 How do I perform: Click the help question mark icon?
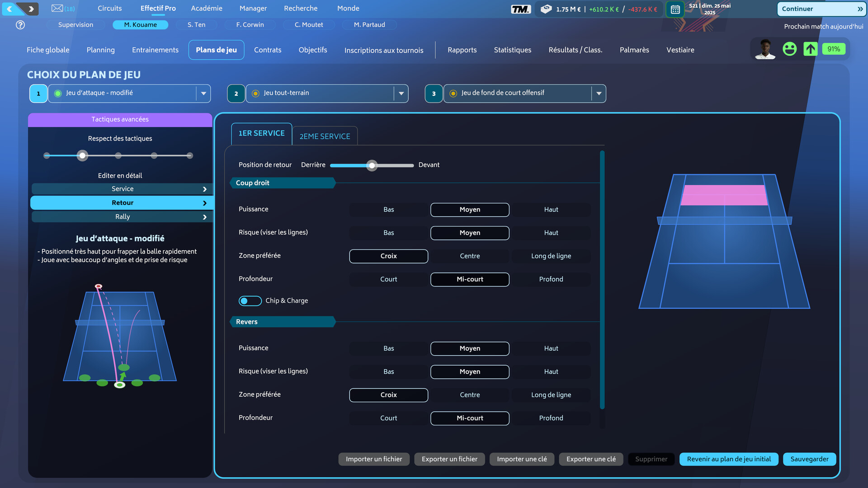point(20,25)
